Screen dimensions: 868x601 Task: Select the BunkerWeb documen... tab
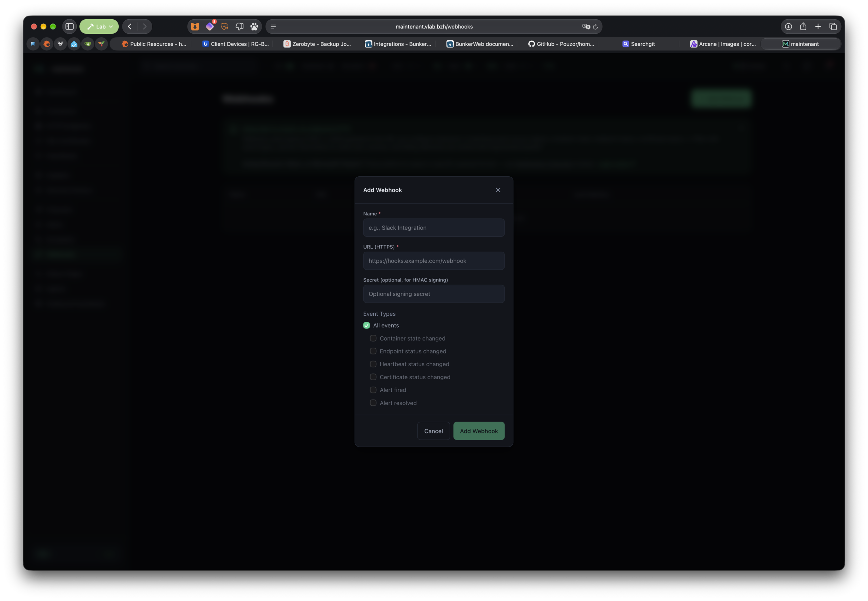click(479, 44)
